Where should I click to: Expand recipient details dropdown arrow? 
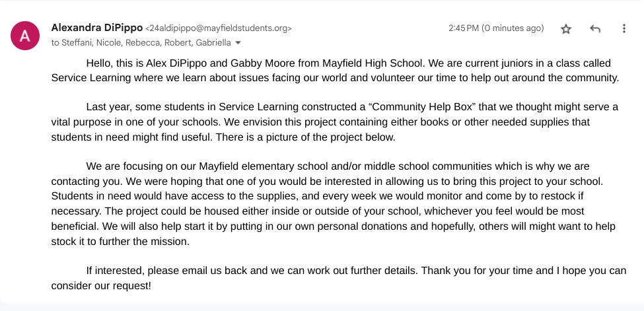pyautogui.click(x=238, y=43)
